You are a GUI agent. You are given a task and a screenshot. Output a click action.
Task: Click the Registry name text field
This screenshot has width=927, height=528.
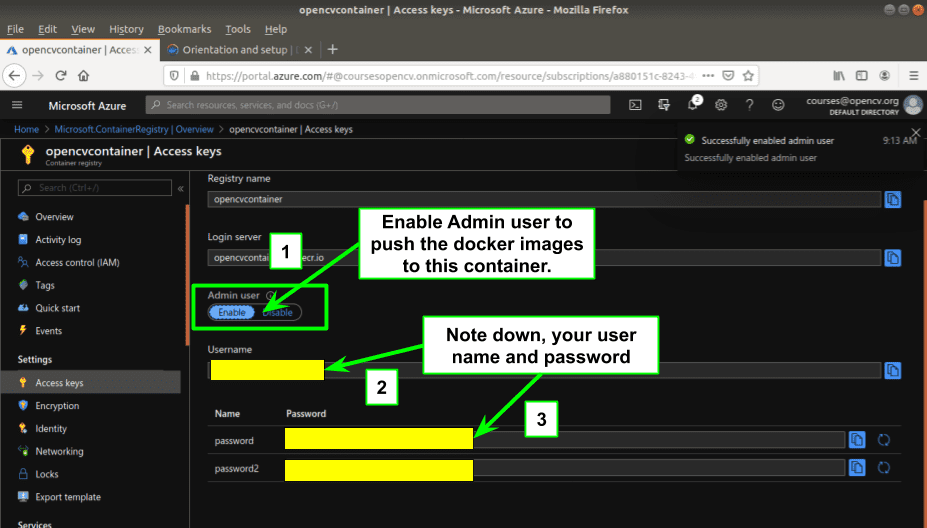click(544, 199)
